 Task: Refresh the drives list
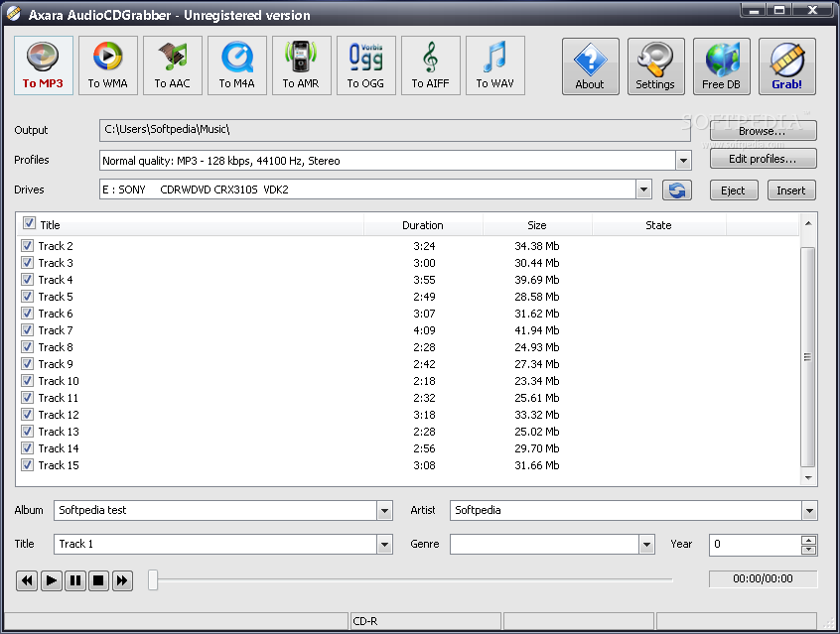coord(677,190)
